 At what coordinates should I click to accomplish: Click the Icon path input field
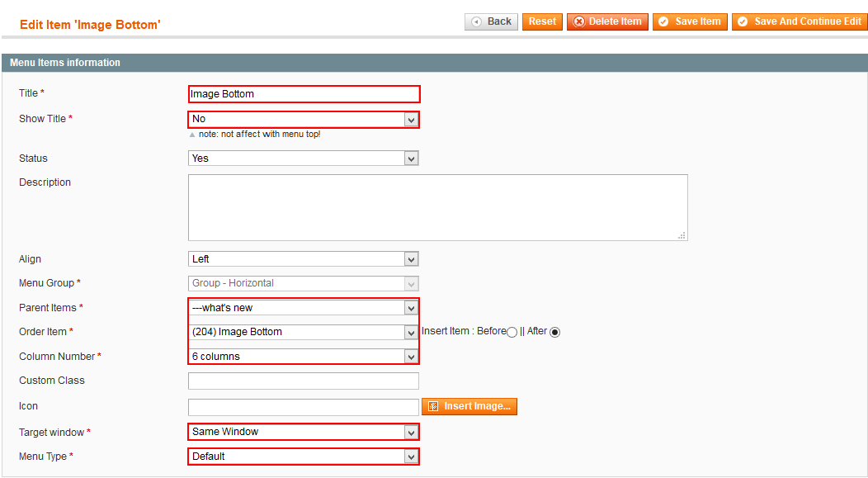pos(304,407)
